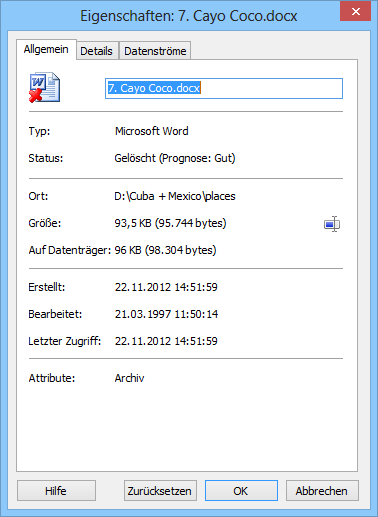Viewport: 378px width, 517px height.
Task: Click the 'Attribute:' label
Action: click(x=52, y=378)
